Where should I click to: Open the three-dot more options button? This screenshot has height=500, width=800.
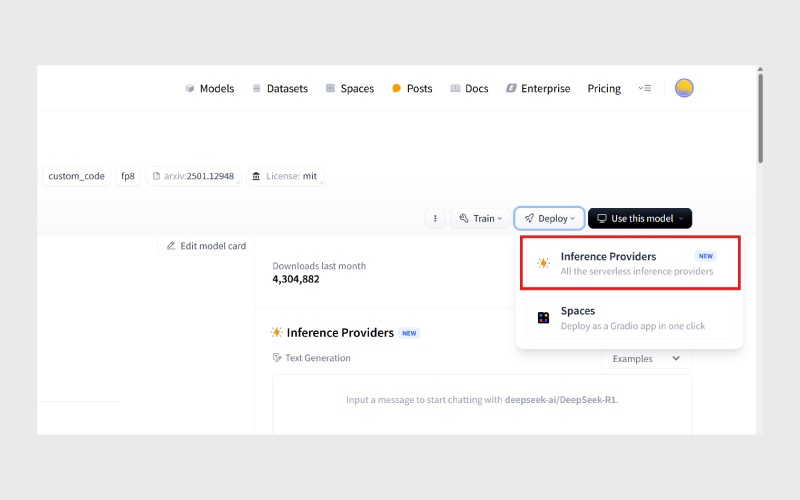(434, 218)
